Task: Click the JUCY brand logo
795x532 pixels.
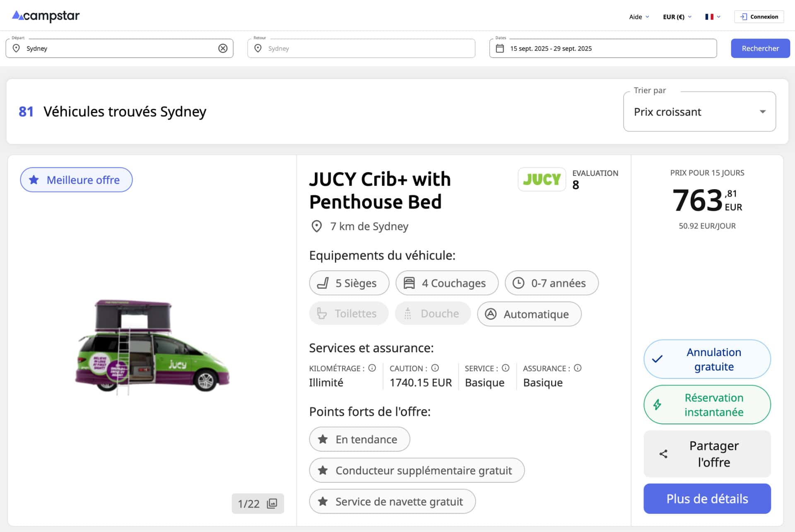Action: pyautogui.click(x=542, y=179)
